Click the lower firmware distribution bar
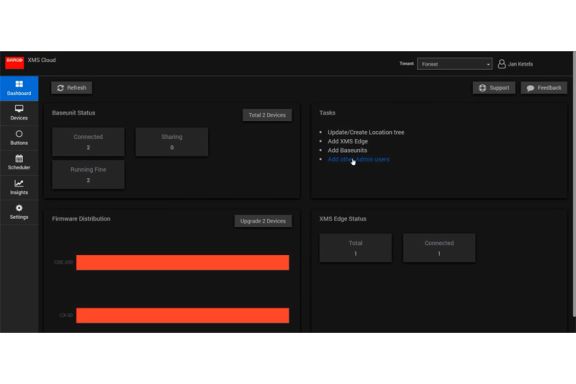 pos(183,315)
